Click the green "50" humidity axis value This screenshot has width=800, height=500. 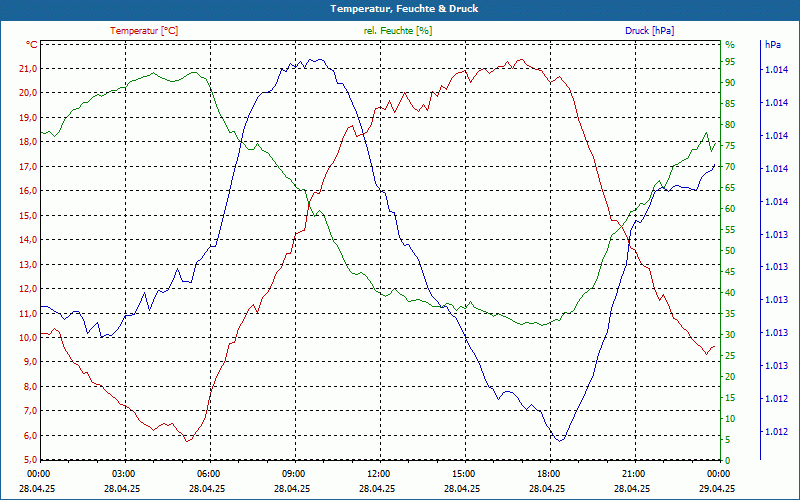click(x=730, y=251)
